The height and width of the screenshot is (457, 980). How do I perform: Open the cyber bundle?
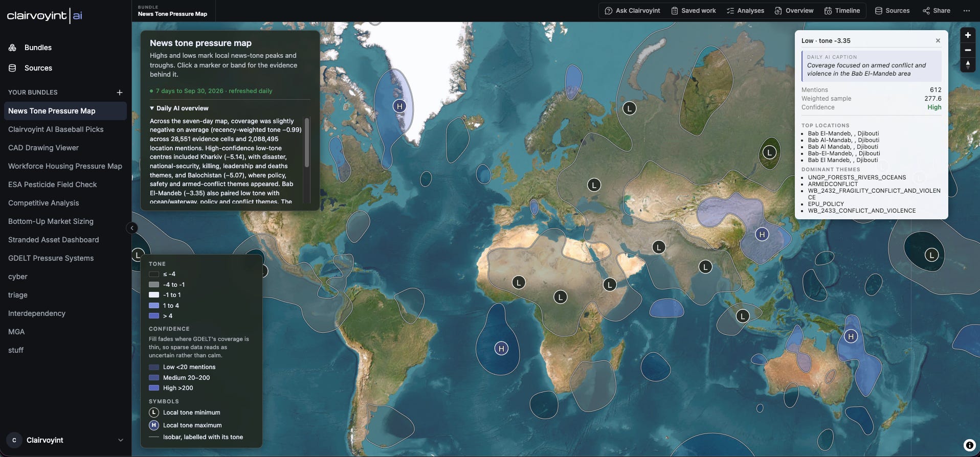tap(65, 277)
